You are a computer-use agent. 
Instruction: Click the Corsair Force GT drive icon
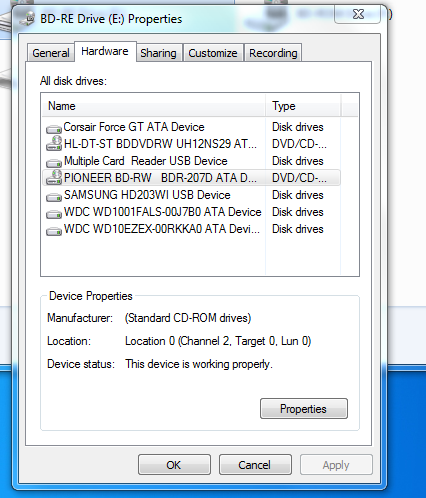tap(54, 128)
